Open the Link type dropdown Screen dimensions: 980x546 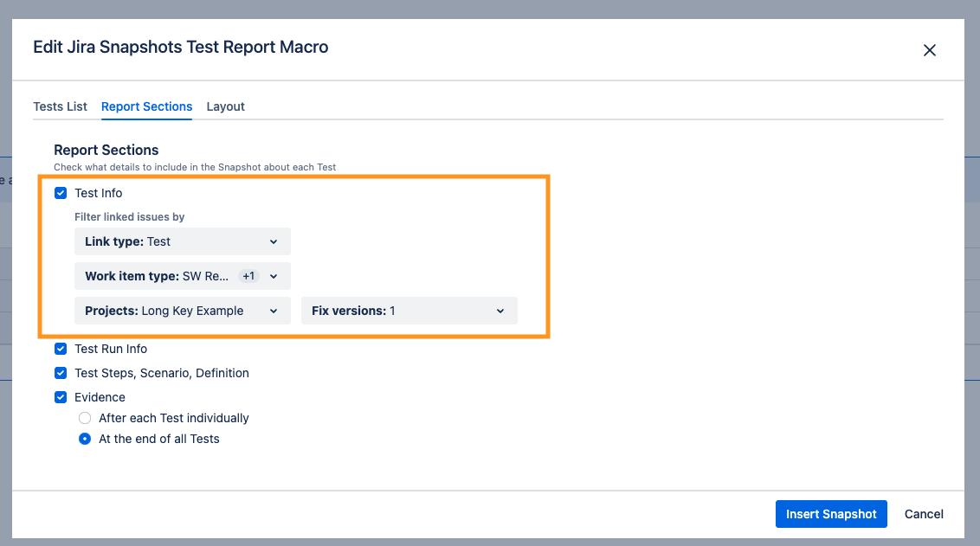tap(183, 241)
